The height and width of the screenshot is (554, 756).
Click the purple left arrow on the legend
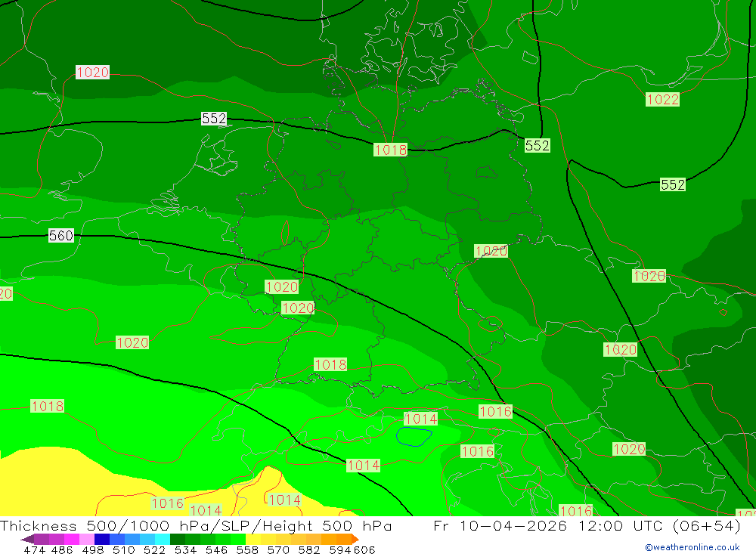(27, 539)
